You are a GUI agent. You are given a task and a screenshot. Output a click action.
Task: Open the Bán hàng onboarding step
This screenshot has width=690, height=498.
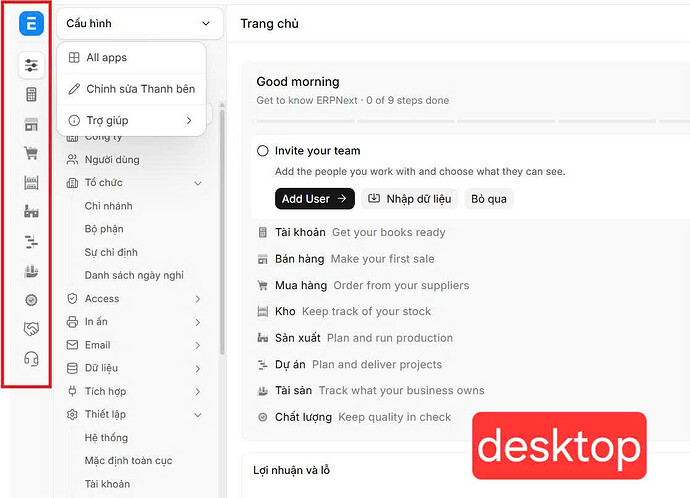click(346, 259)
